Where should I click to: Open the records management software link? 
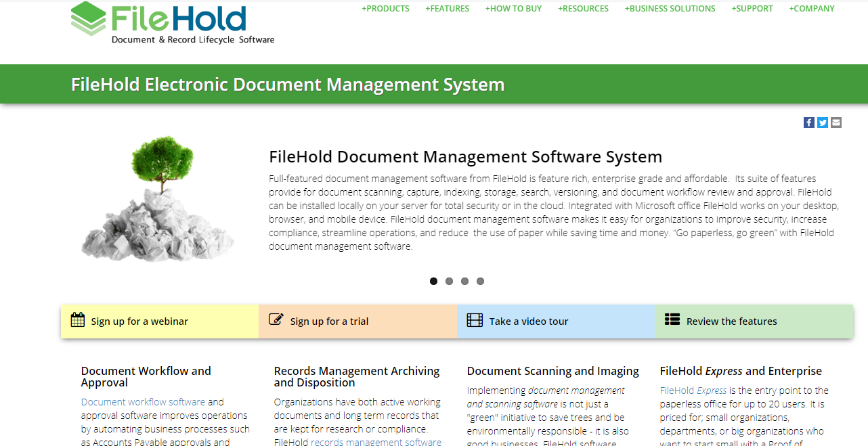[376, 443]
